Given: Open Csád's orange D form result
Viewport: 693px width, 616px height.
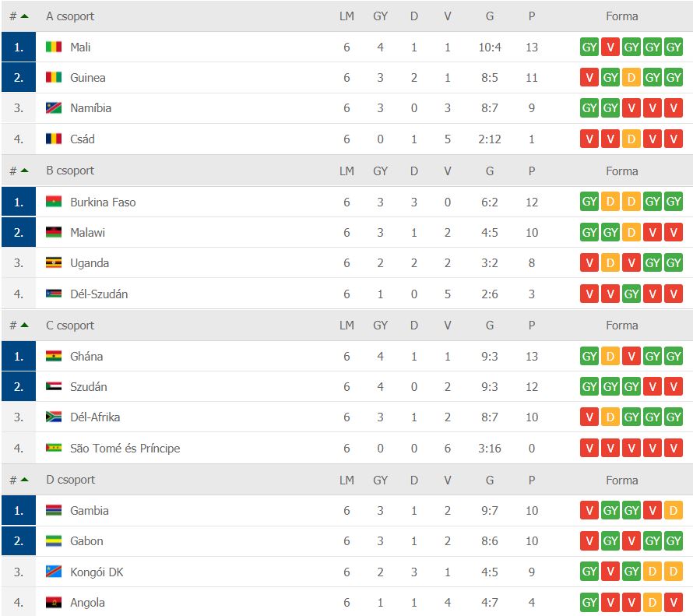Looking at the screenshot, I should pos(631,139).
